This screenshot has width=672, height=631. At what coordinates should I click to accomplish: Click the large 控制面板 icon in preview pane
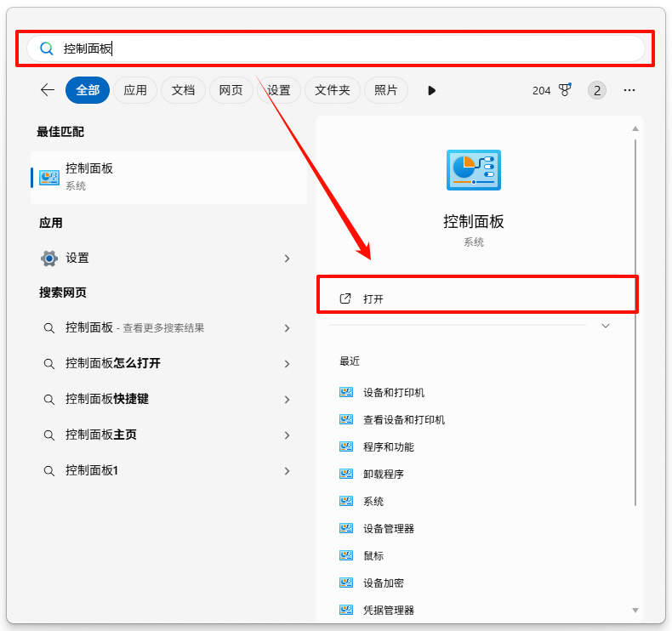[474, 169]
